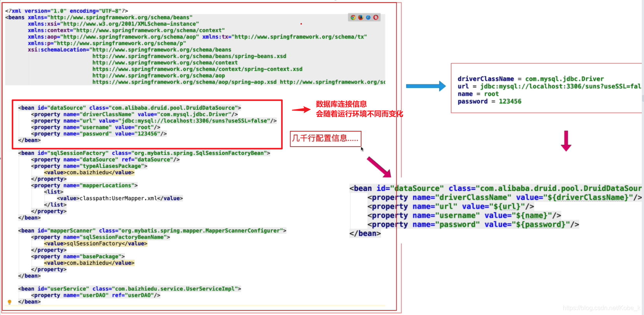Click the username property with value="root"
The width and height of the screenshot is (644, 315).
coord(95,127)
